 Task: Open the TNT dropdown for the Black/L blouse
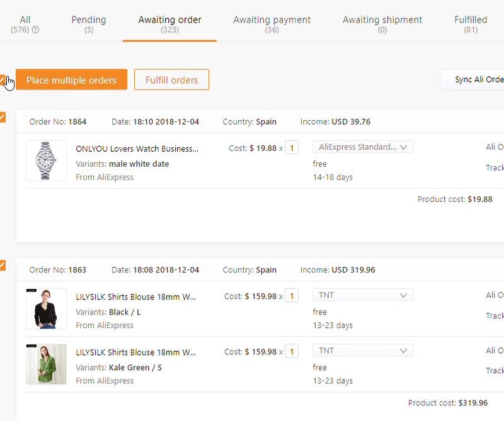[x=363, y=295]
